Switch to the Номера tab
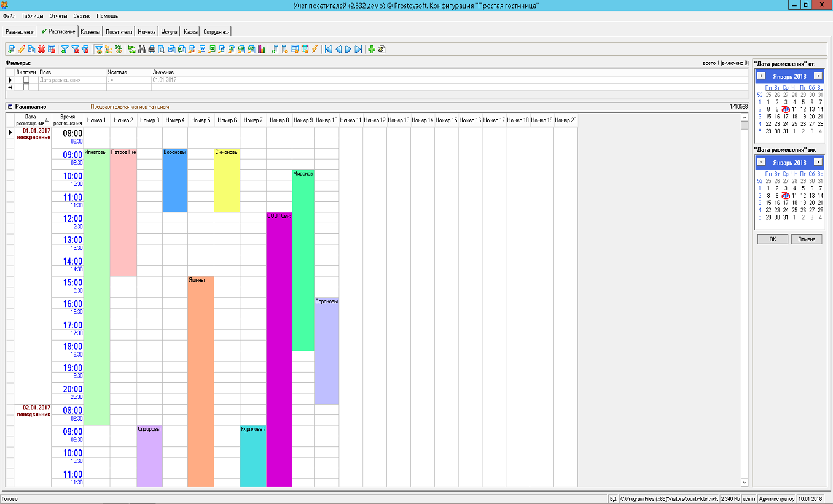This screenshot has height=504, width=833. pos(147,32)
